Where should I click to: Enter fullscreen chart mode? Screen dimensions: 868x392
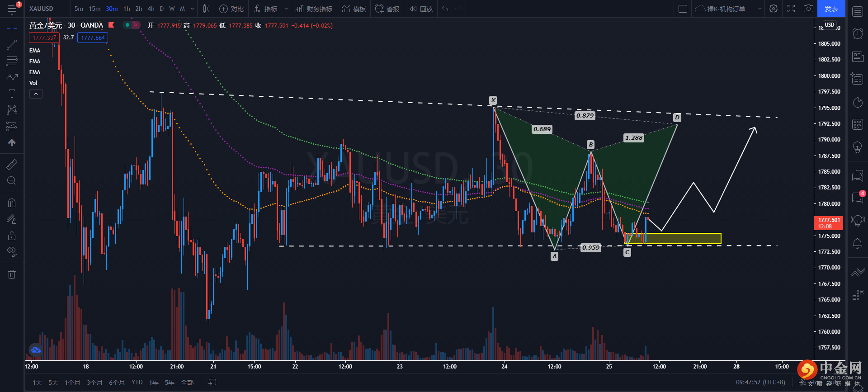791,9
